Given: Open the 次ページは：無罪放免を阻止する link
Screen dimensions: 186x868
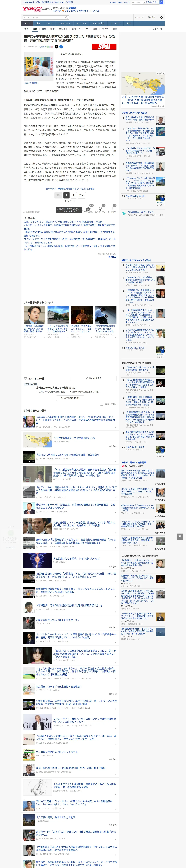Looking at the screenshot, I should click(70, 189).
